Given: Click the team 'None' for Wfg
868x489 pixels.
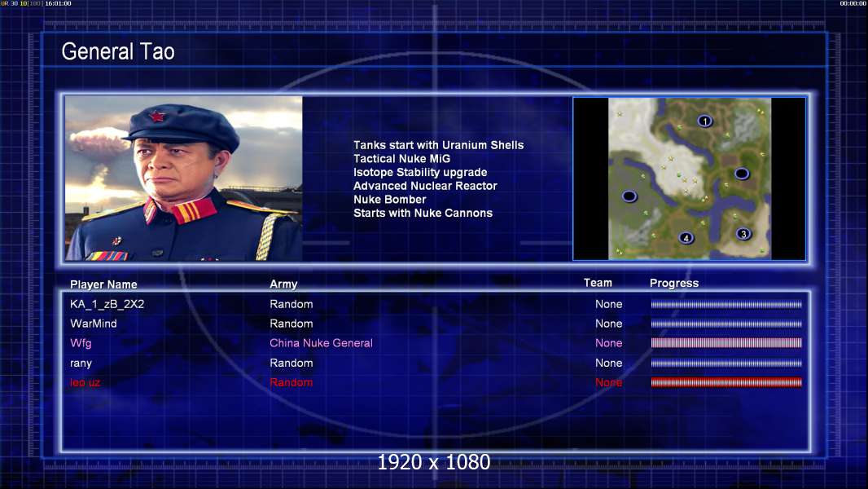Looking at the screenshot, I should tap(608, 343).
